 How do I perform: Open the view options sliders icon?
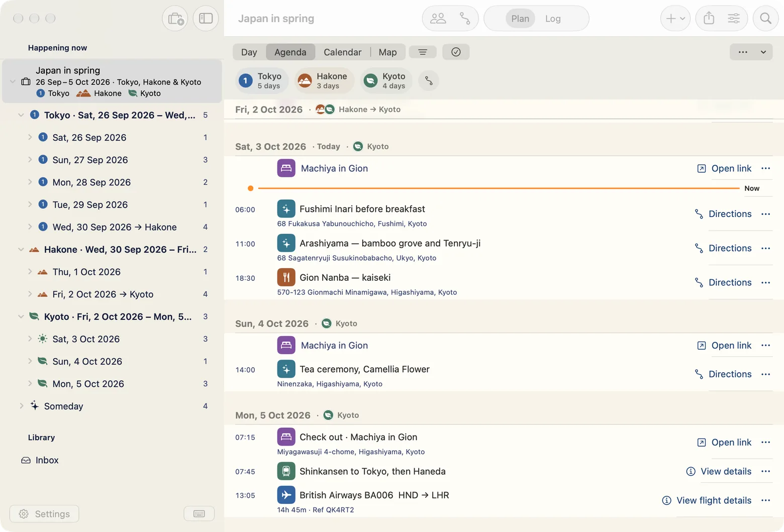point(734,19)
